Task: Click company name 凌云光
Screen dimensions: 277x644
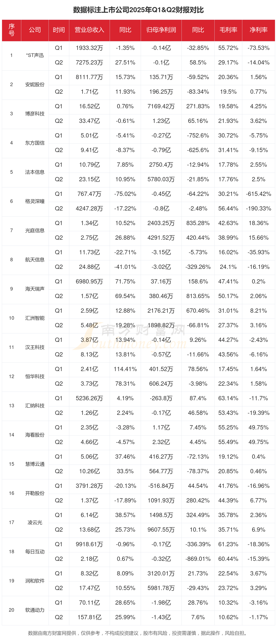Action: [35, 522]
